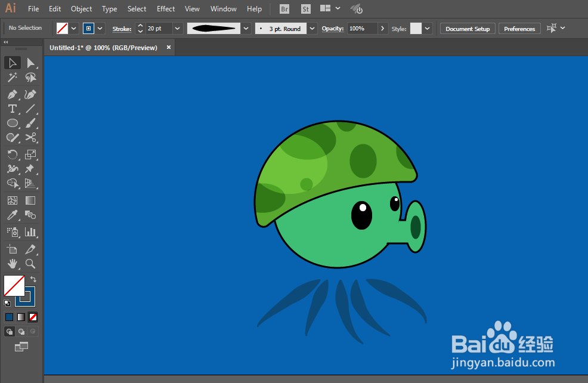The height and width of the screenshot is (383, 588).
Task: Click the GPU performance rocket icon
Action: [x=356, y=9]
